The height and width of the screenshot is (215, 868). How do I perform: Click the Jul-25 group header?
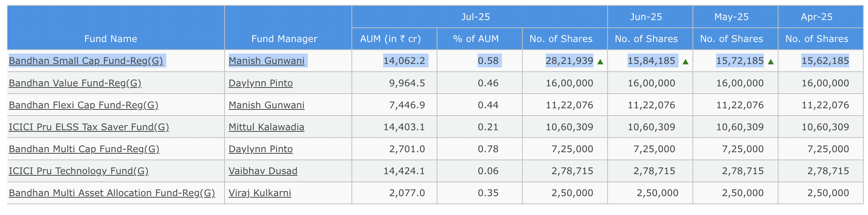click(x=476, y=17)
